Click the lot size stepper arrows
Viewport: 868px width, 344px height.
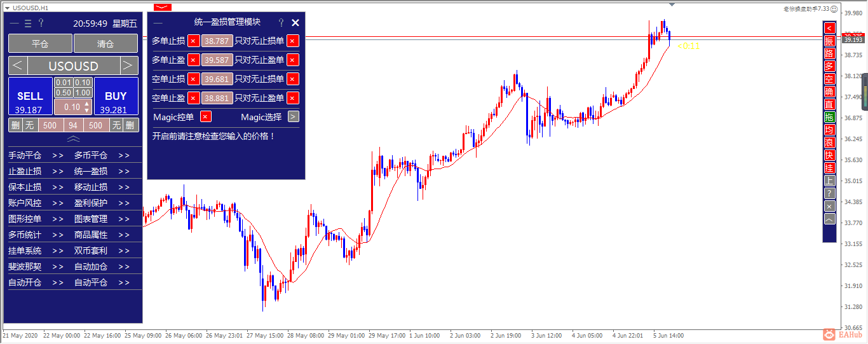(x=87, y=107)
